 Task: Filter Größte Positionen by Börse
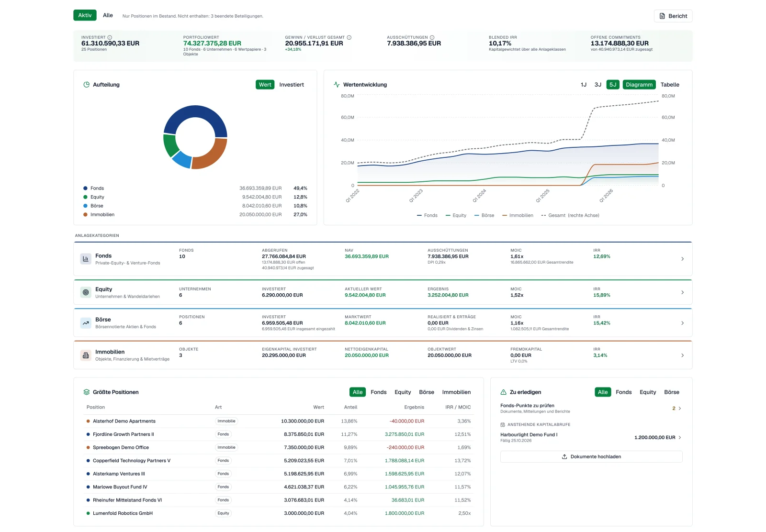(x=427, y=392)
